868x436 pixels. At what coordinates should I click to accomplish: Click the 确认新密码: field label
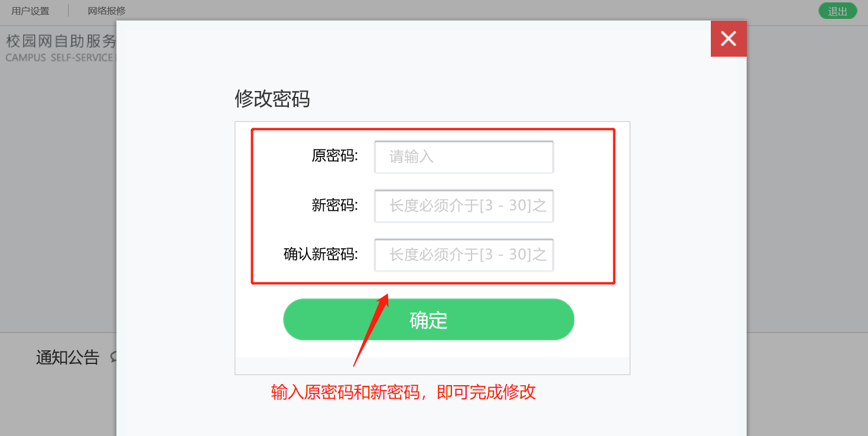coord(321,255)
